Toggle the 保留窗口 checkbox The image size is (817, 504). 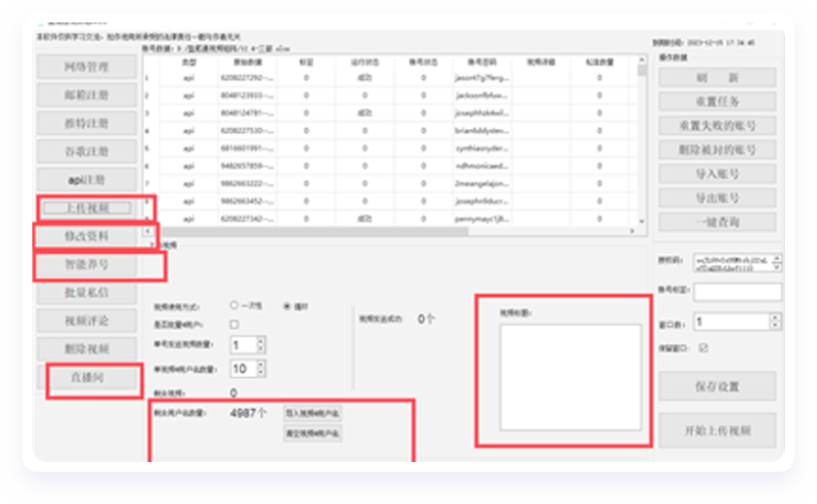coord(703,347)
